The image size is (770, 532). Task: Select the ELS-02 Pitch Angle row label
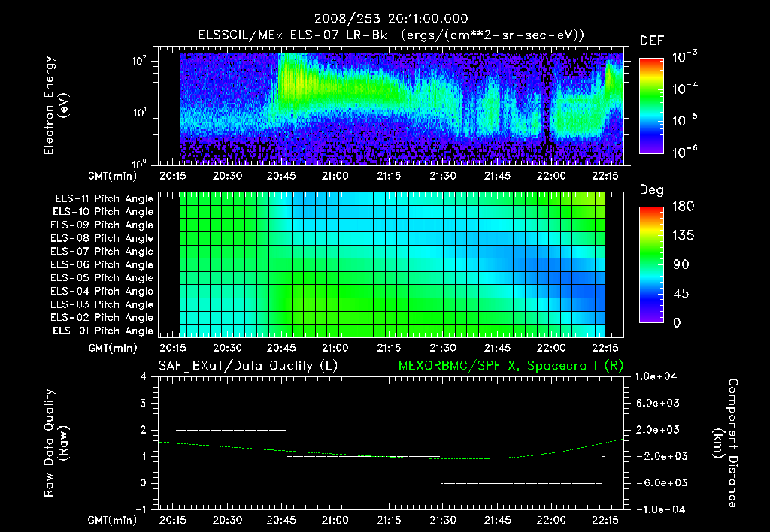pyautogui.click(x=102, y=318)
